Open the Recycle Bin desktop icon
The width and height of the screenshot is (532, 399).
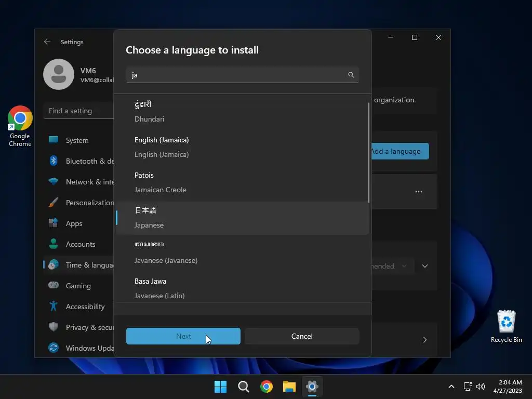[x=506, y=327]
